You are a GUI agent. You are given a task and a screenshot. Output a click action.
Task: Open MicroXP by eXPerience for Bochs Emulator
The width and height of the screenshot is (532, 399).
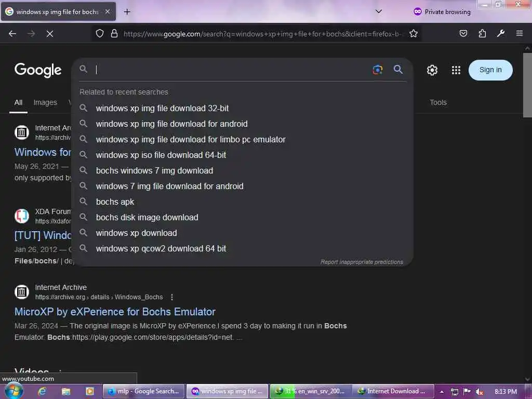click(115, 312)
